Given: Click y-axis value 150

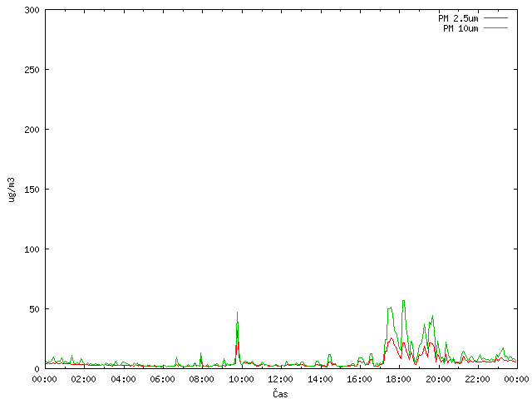Looking at the screenshot, I should pos(32,190).
